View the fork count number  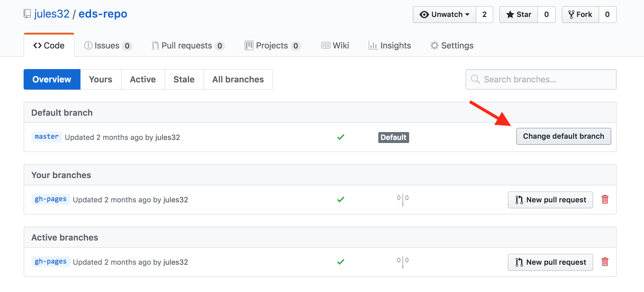pyautogui.click(x=607, y=15)
